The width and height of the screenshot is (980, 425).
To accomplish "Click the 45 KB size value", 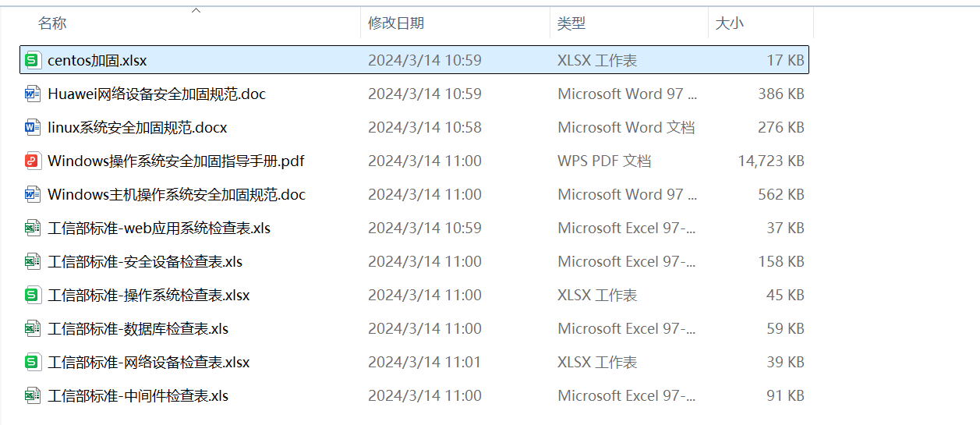I will (x=786, y=295).
